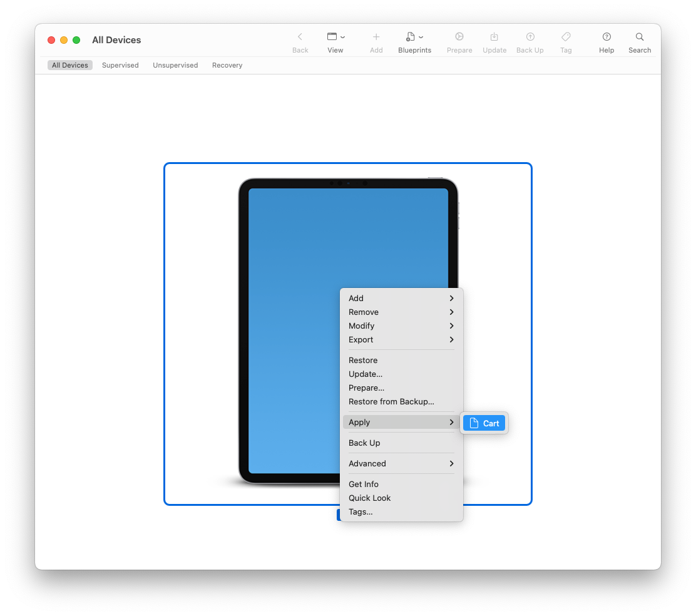Select the Apply context menu entry
This screenshot has height=616, width=696.
[x=401, y=422]
